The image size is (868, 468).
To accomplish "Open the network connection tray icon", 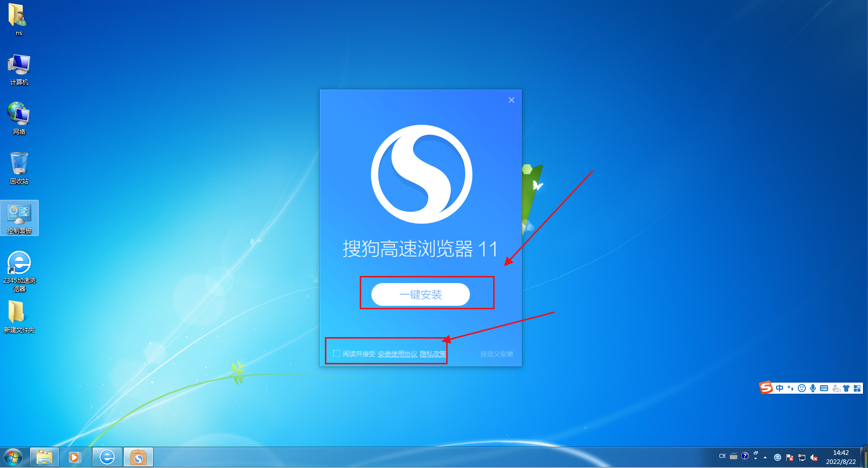I will click(x=802, y=457).
